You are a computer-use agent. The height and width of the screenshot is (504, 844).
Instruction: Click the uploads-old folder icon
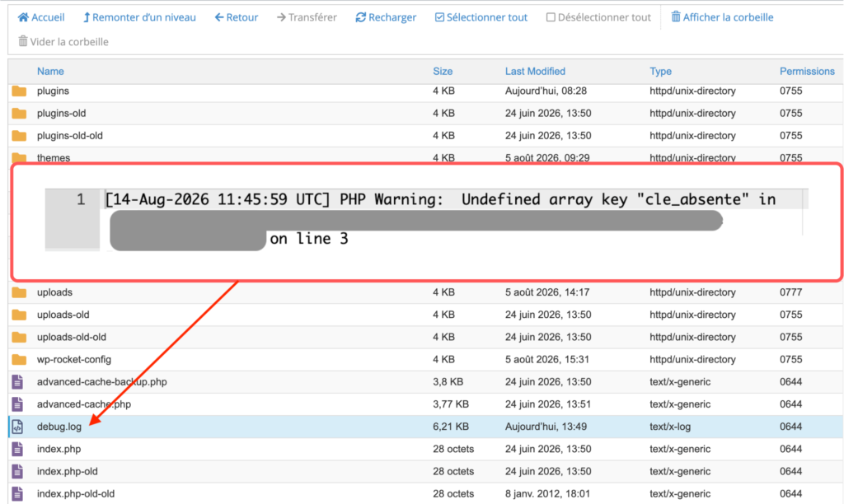(x=19, y=315)
